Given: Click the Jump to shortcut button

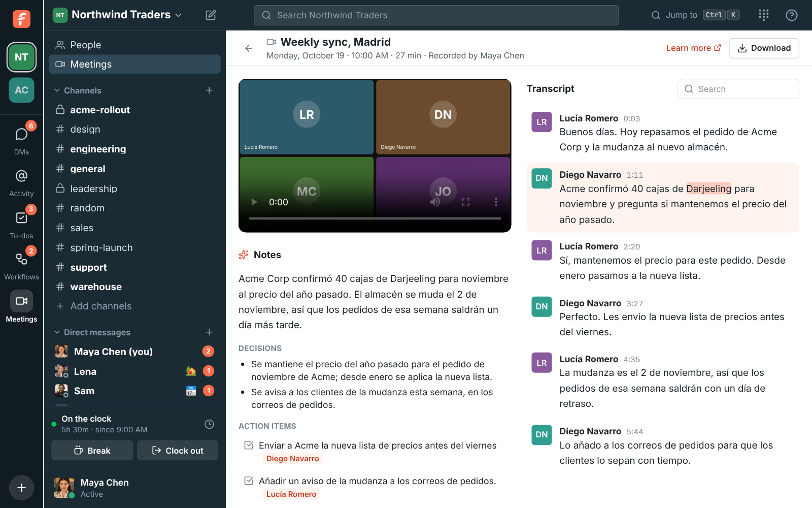Looking at the screenshot, I should 695,15.
